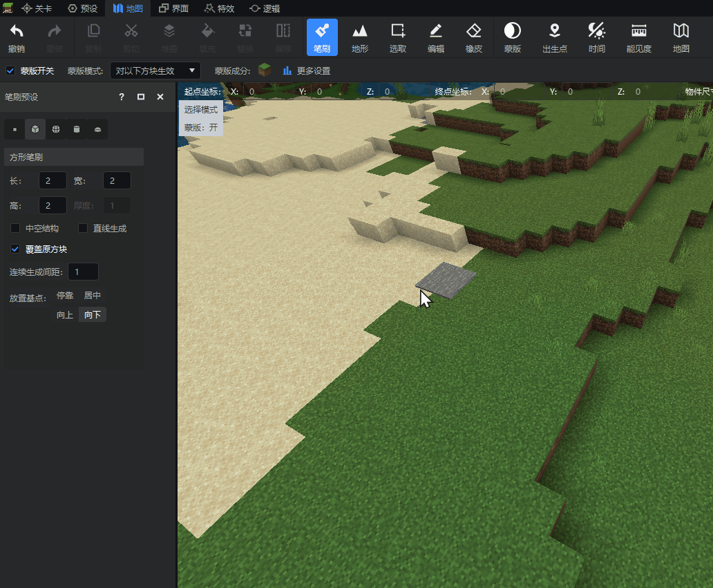Select the hemisphere brush shape

(x=97, y=130)
